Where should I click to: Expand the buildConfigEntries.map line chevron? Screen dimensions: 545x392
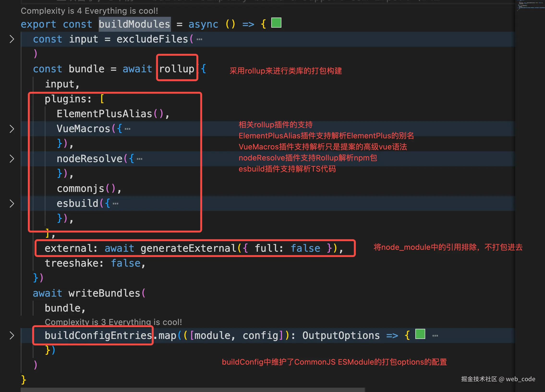12,335
